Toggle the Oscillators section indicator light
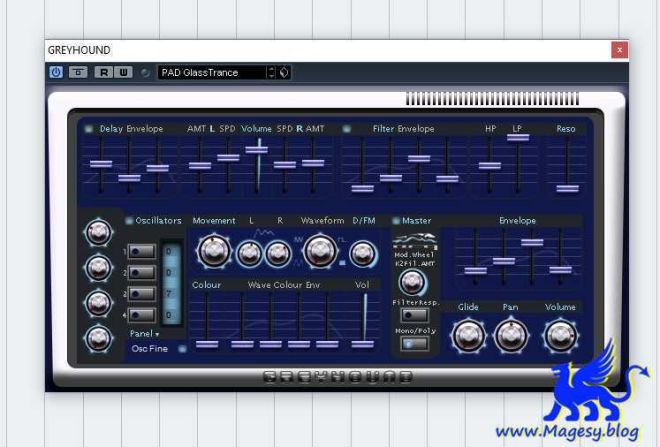Viewport: 660px width, 447px height. pos(129,221)
